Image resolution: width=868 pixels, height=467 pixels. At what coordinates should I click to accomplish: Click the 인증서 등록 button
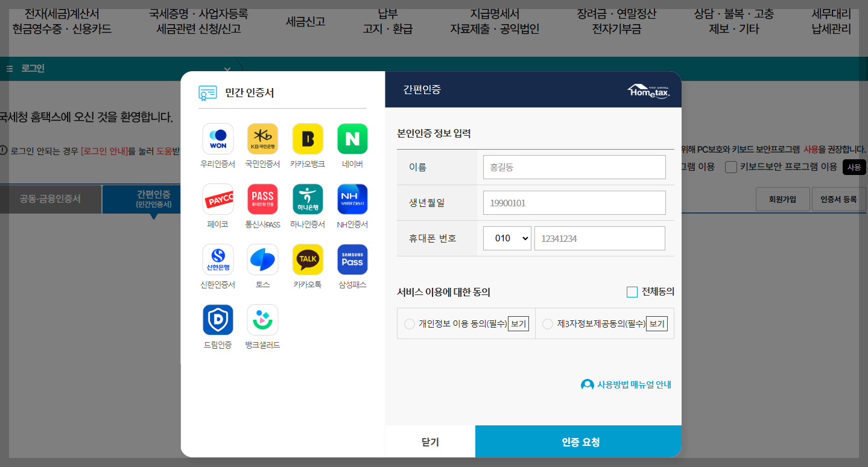(x=839, y=199)
